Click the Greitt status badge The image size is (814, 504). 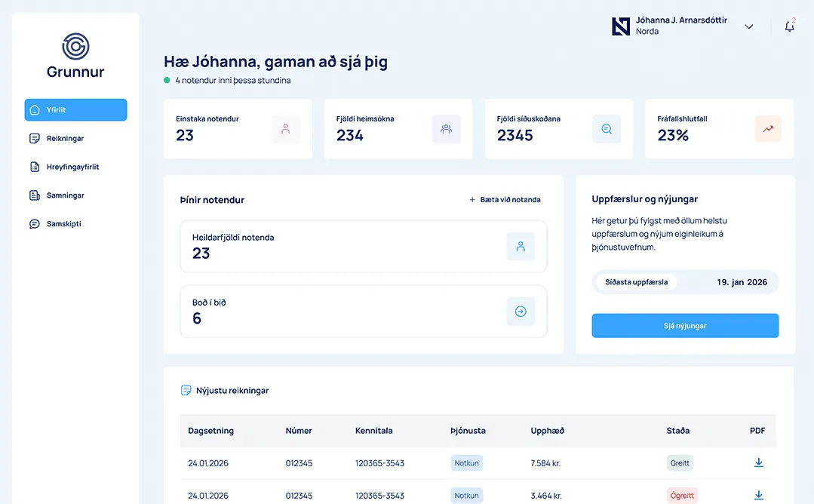680,463
